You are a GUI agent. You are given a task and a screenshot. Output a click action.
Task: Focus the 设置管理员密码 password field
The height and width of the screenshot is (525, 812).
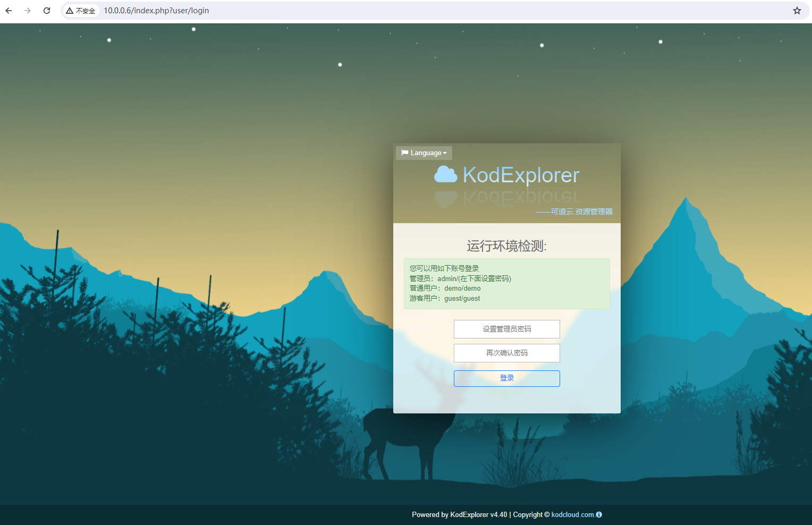[507, 329]
